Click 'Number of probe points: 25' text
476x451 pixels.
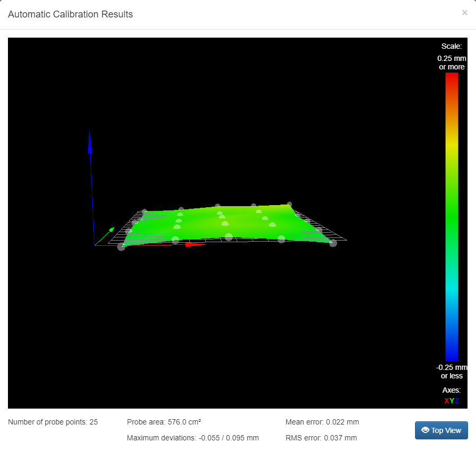(53, 422)
